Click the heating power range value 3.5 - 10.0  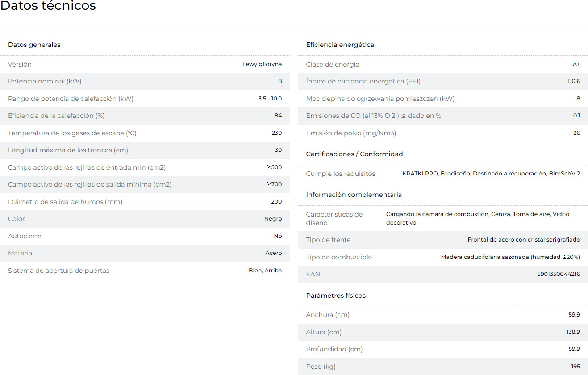270,99
